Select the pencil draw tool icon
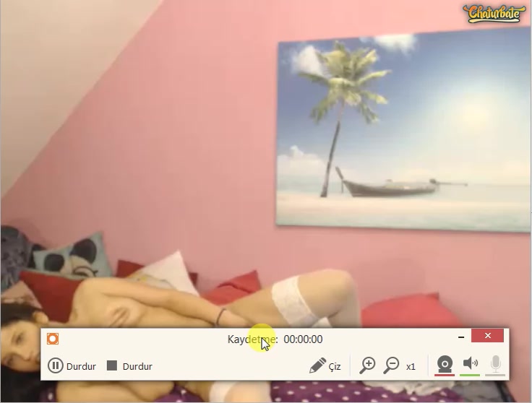Image resolution: width=532 pixels, height=403 pixels. click(x=317, y=365)
